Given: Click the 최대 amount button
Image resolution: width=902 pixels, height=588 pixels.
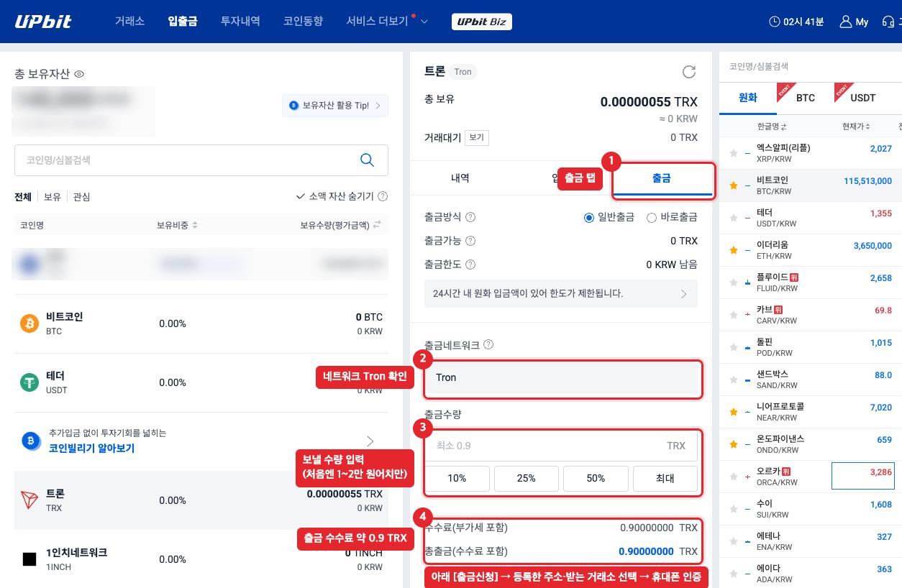Looking at the screenshot, I should click(665, 478).
